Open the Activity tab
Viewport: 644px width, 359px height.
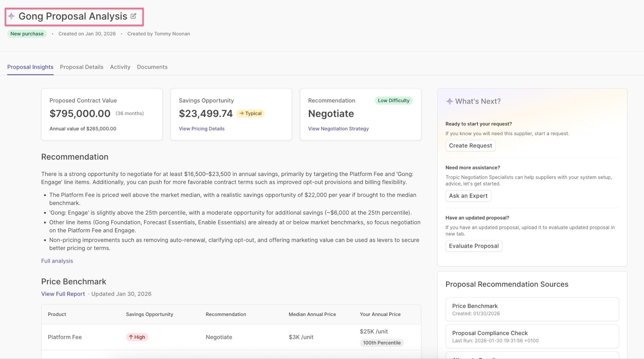point(120,67)
